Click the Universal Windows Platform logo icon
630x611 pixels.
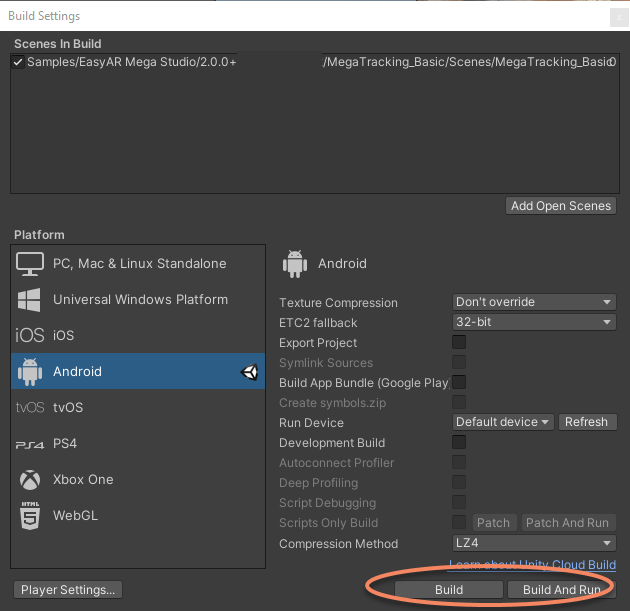coord(30,300)
